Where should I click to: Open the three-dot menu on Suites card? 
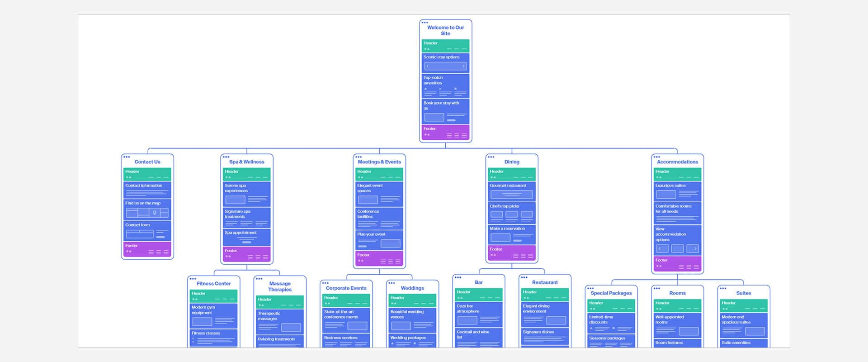(x=723, y=288)
